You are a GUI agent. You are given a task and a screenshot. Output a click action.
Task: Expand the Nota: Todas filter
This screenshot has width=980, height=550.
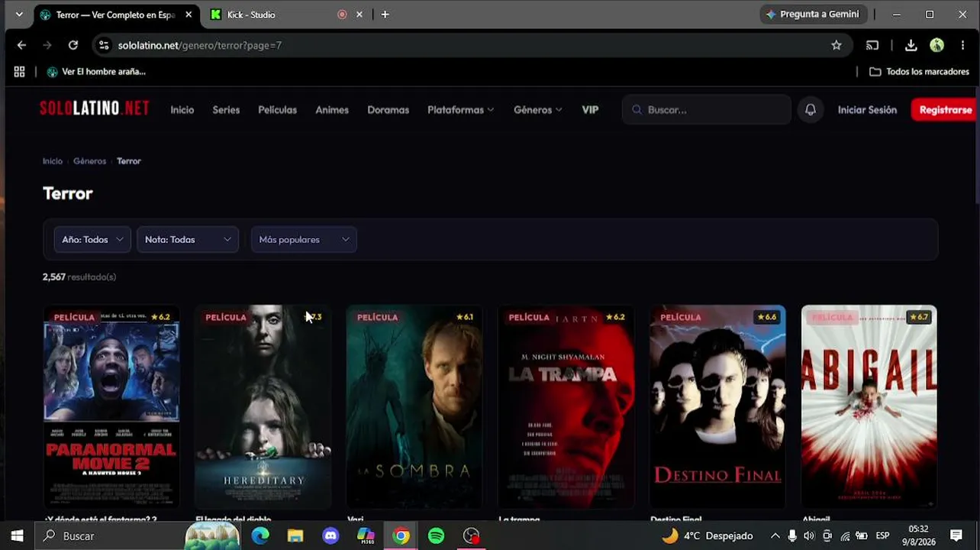(x=188, y=240)
